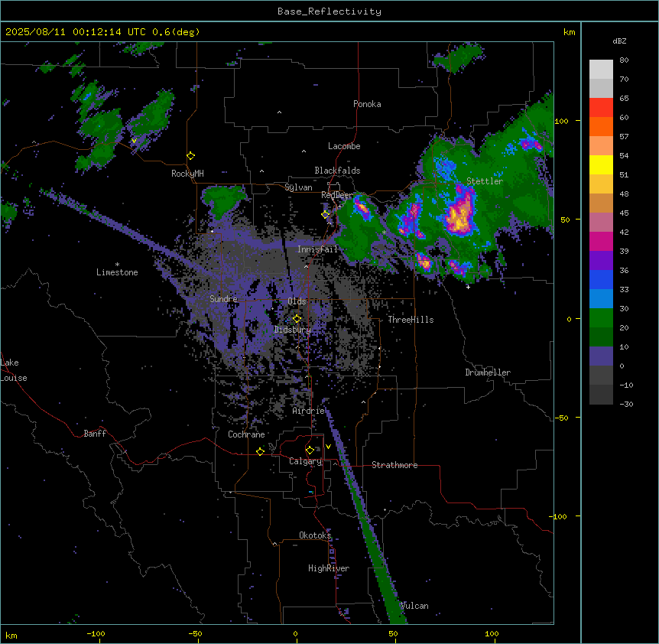Select the yellow 54 dBZ legend swatch
Image resolution: width=659 pixels, height=644 pixels.
tap(601, 165)
